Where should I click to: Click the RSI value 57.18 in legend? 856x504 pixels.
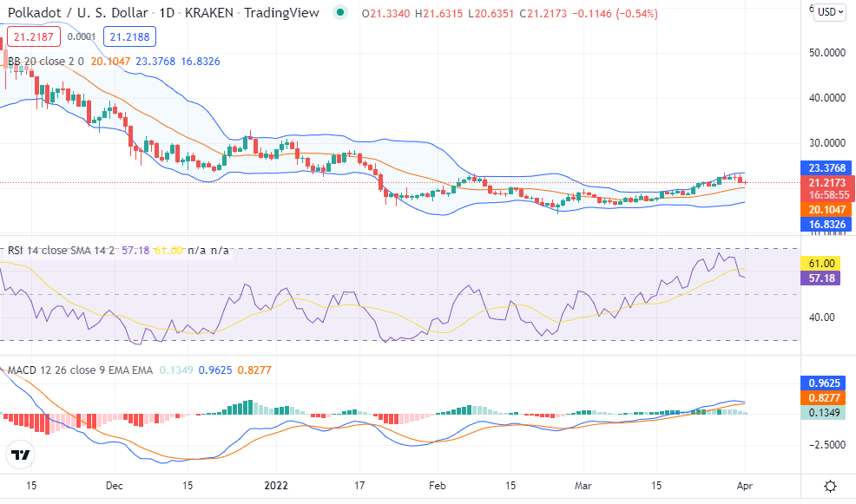click(135, 251)
